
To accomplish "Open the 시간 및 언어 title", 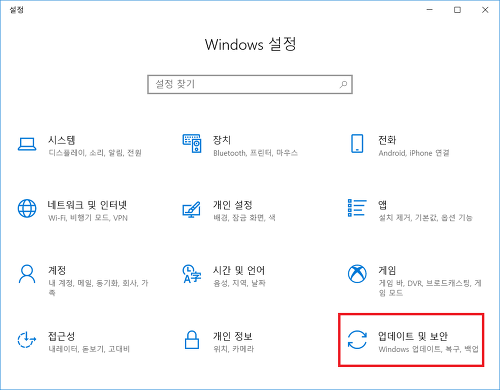I will coord(239,270).
